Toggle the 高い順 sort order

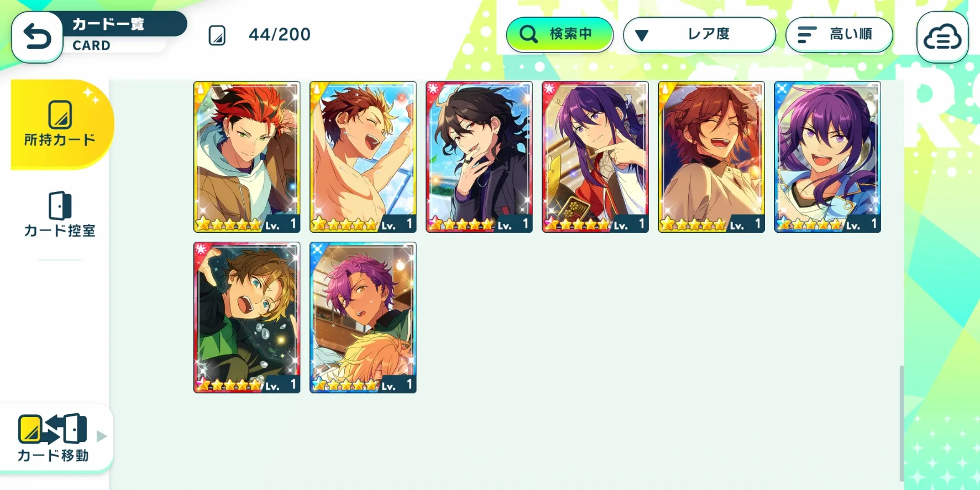[x=839, y=34]
